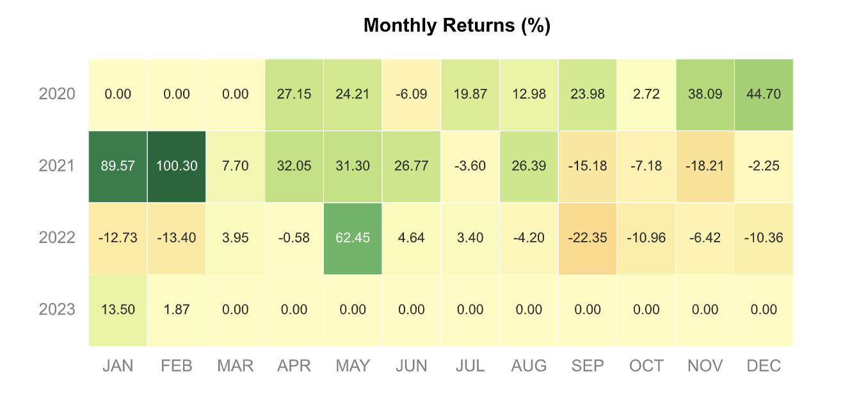Select the DEC month axis label

[764, 366]
